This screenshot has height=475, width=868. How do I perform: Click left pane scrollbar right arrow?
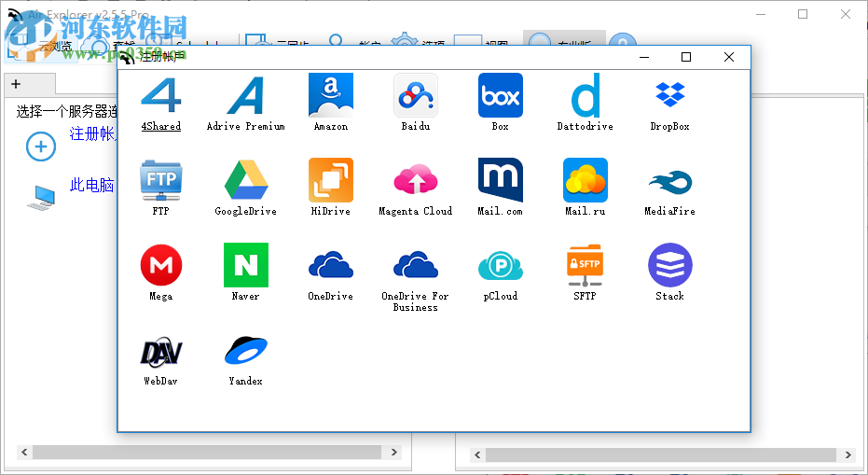pyautogui.click(x=393, y=453)
